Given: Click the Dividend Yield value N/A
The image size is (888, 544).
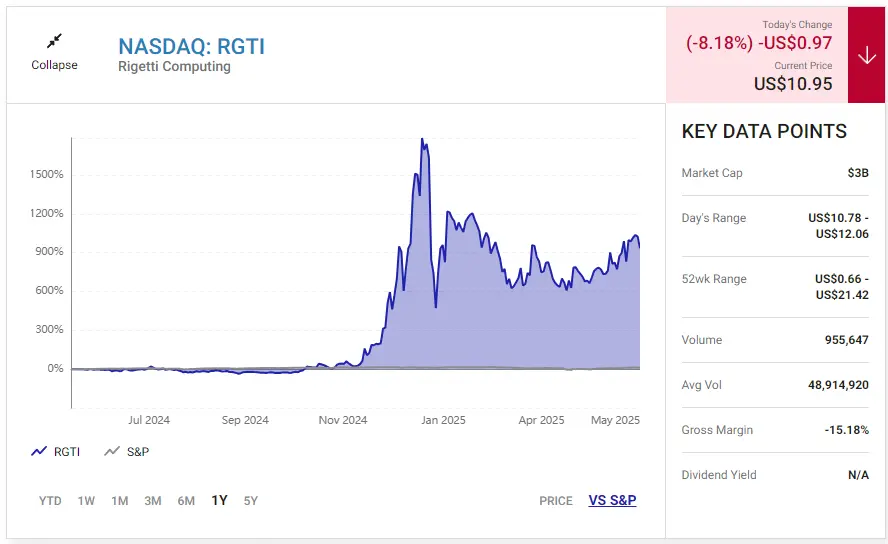Looking at the screenshot, I should (858, 475).
